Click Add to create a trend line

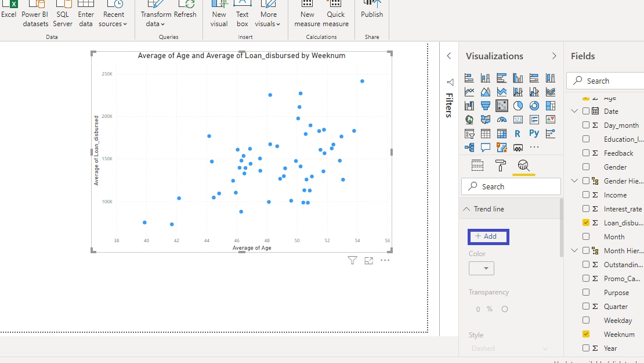coord(488,236)
